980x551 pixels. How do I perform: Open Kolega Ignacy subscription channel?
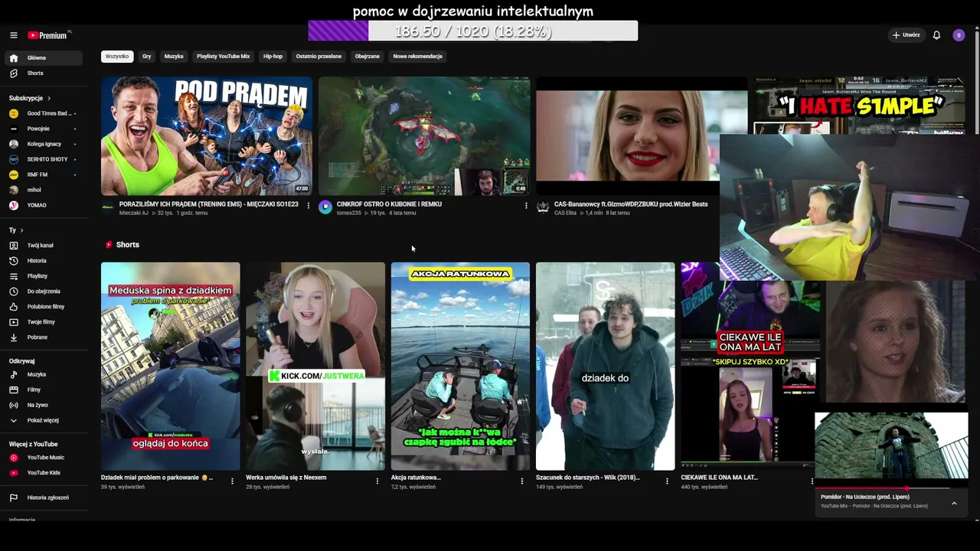(x=44, y=144)
